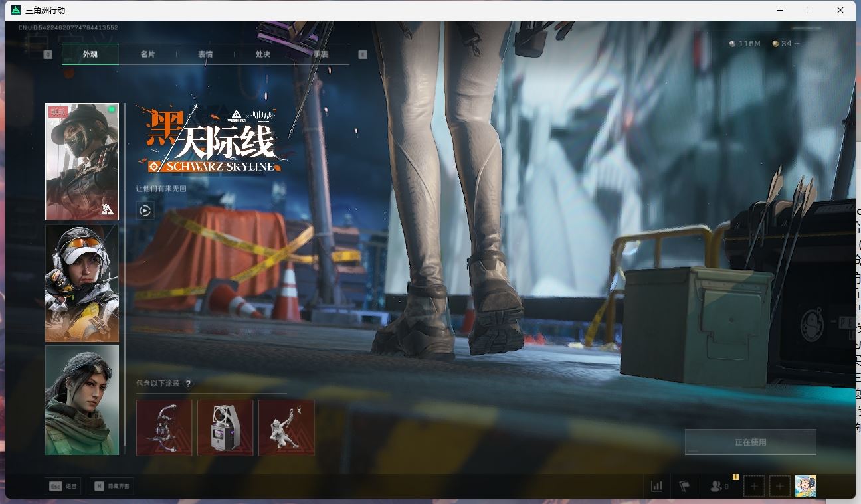
Task: Select the bow skin preview item
Action: tap(163, 428)
